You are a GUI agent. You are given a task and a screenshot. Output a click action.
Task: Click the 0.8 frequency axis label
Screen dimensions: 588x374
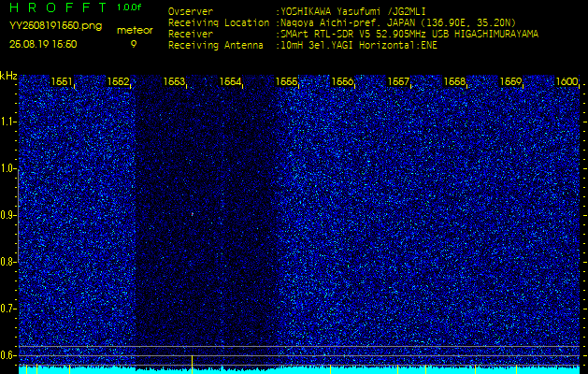(7, 262)
